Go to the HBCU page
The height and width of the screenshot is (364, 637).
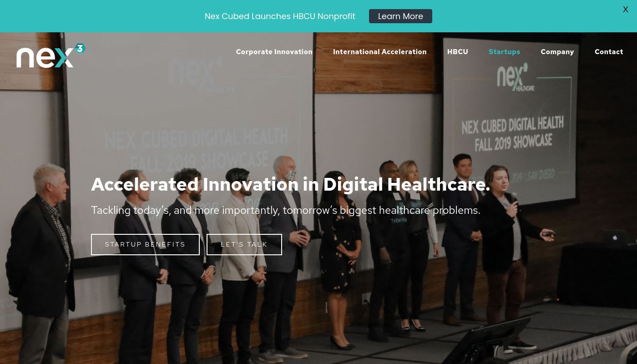pyautogui.click(x=458, y=52)
